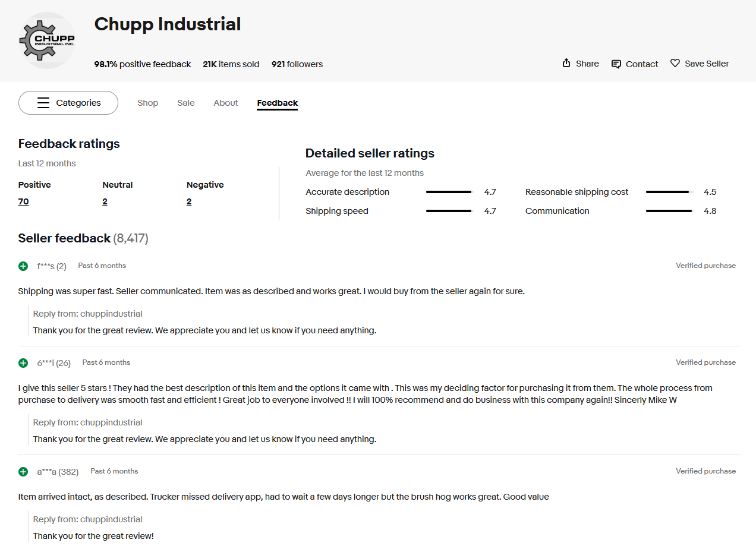Click the buyer name 6***i (26)

pyautogui.click(x=54, y=363)
